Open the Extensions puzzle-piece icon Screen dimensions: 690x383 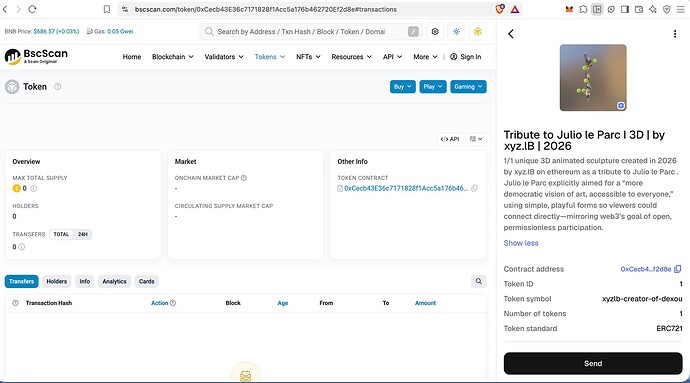pos(583,9)
